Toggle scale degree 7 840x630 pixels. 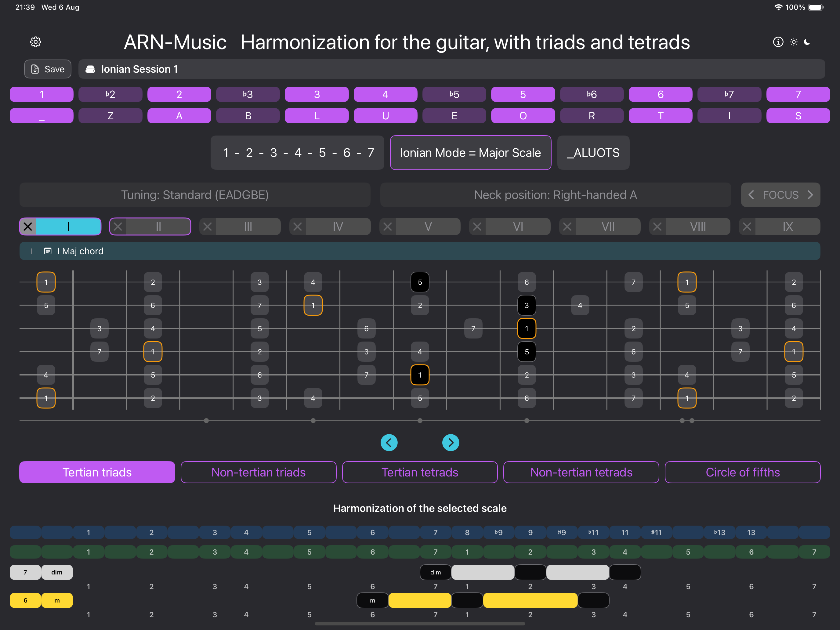[798, 94]
